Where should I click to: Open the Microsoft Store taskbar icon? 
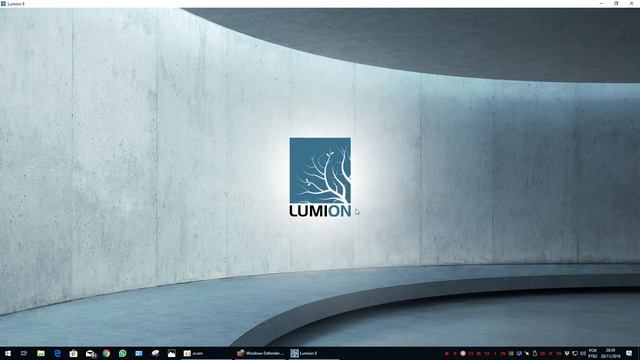click(x=73, y=353)
